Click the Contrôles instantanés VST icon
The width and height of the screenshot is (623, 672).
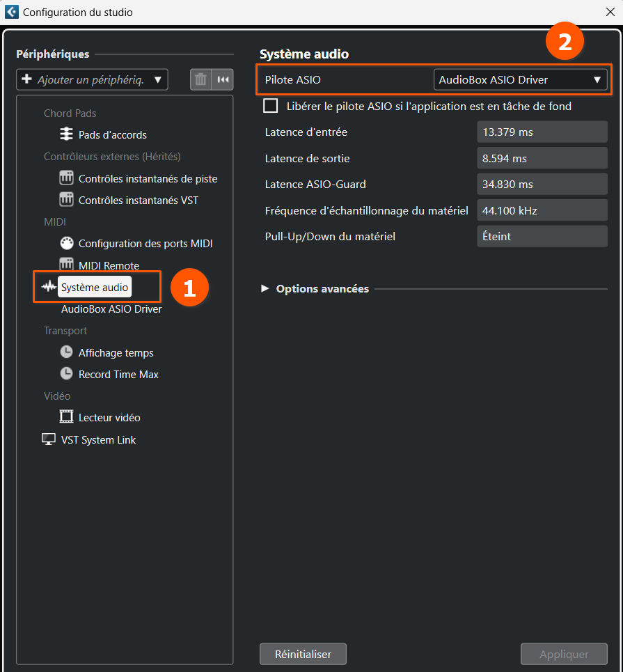click(x=66, y=200)
